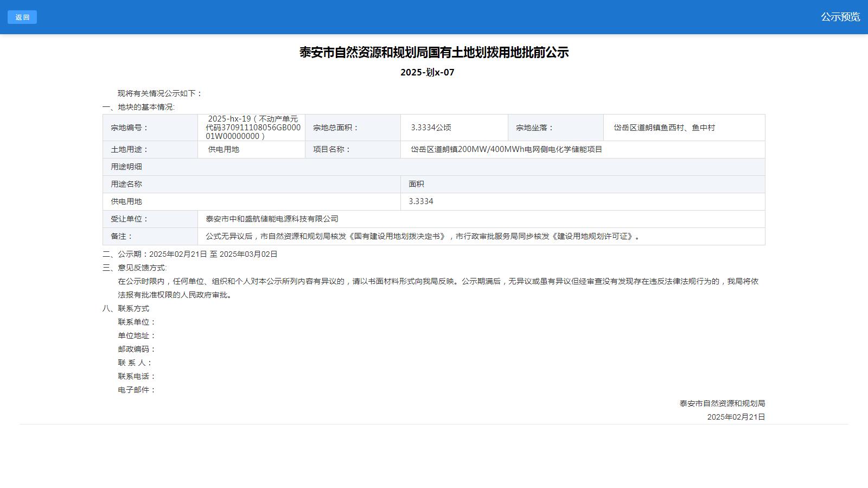Image resolution: width=868 pixels, height=488 pixels.
Task: Click the 用途名称 column header
Action: pyautogui.click(x=252, y=184)
